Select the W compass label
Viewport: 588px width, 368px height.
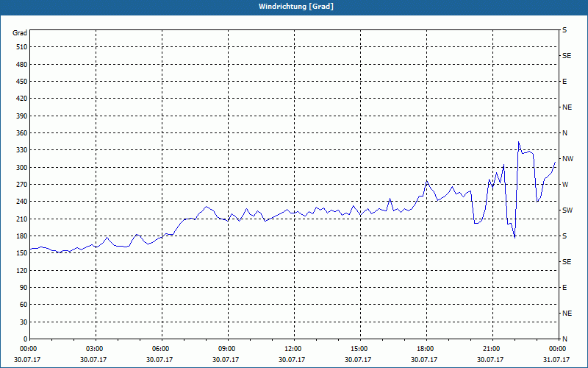[x=565, y=185]
